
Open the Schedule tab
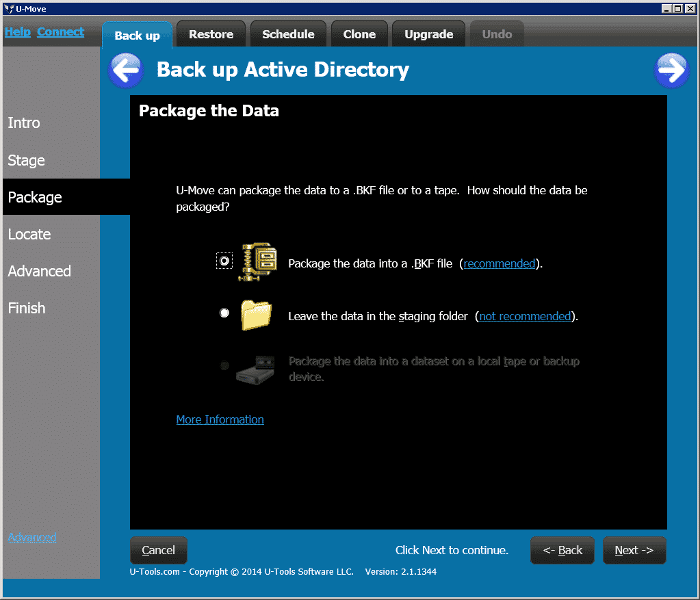point(288,34)
